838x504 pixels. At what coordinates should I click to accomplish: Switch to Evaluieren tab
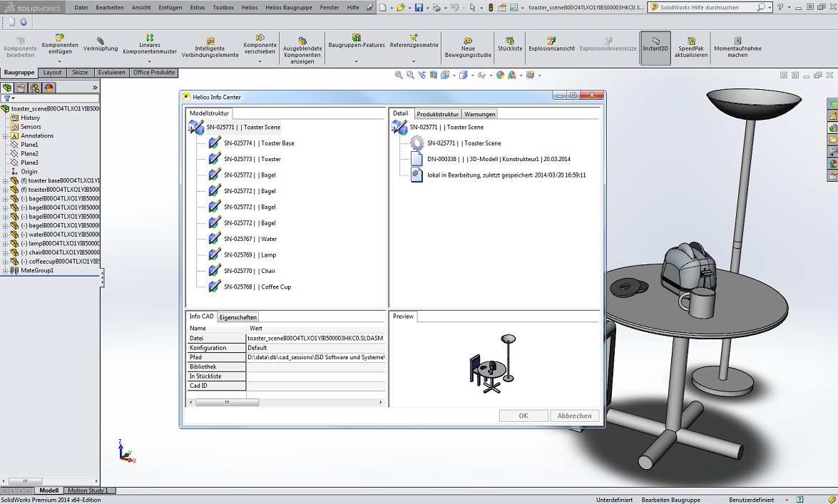[x=112, y=73]
